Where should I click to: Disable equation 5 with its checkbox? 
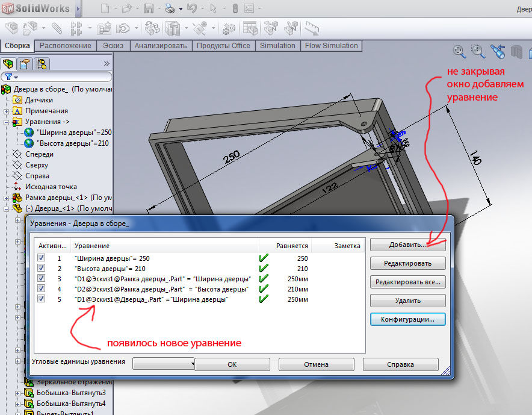pos(42,299)
